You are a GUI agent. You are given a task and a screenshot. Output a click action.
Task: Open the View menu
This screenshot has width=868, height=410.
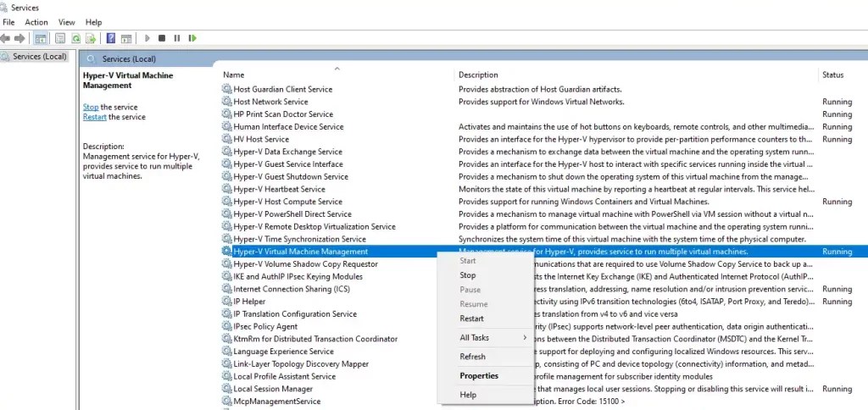(x=66, y=22)
